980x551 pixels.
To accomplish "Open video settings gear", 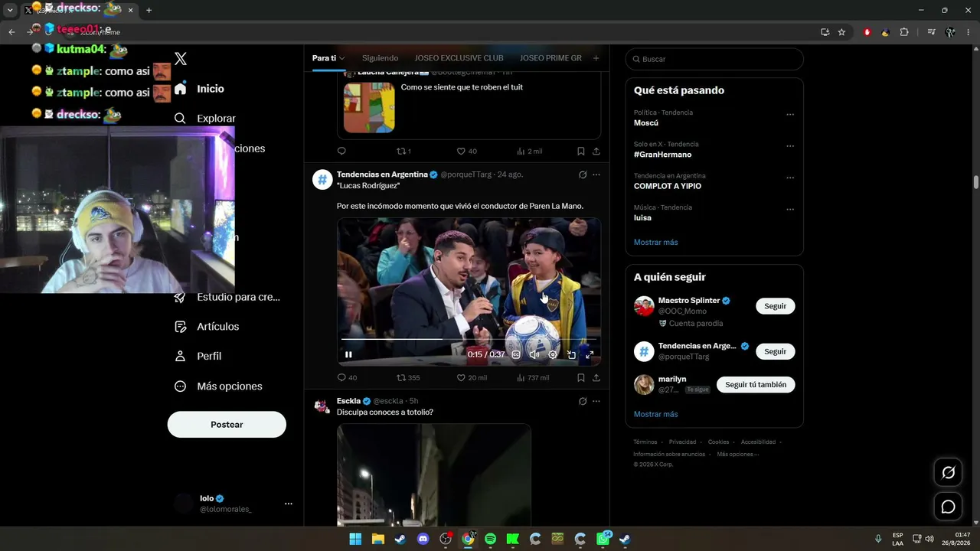I will pos(553,354).
